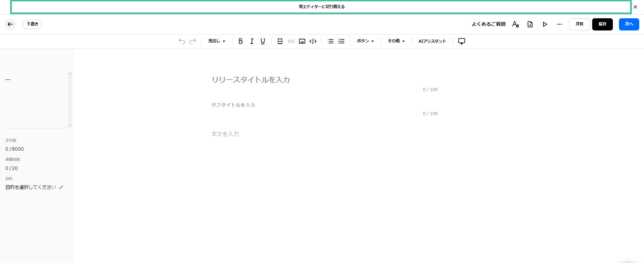Click the 共有 share button
644x263 pixels.
pyautogui.click(x=579, y=24)
